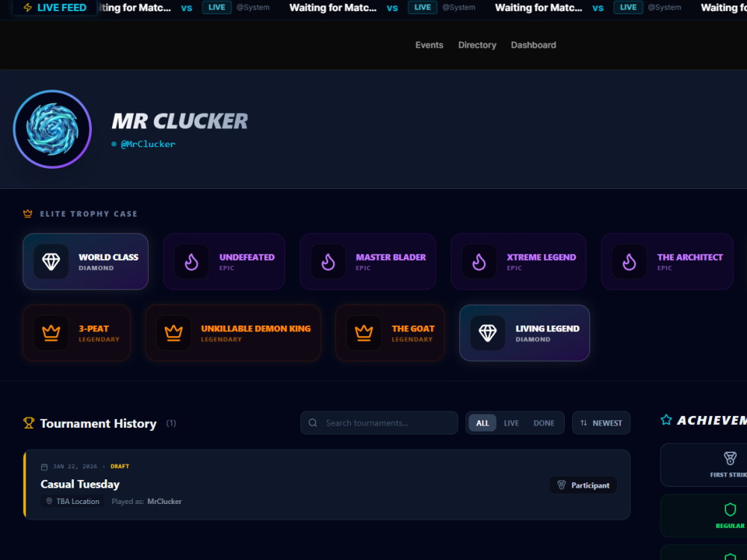
Task: Click the World Class diamond icon
Action: (x=51, y=261)
